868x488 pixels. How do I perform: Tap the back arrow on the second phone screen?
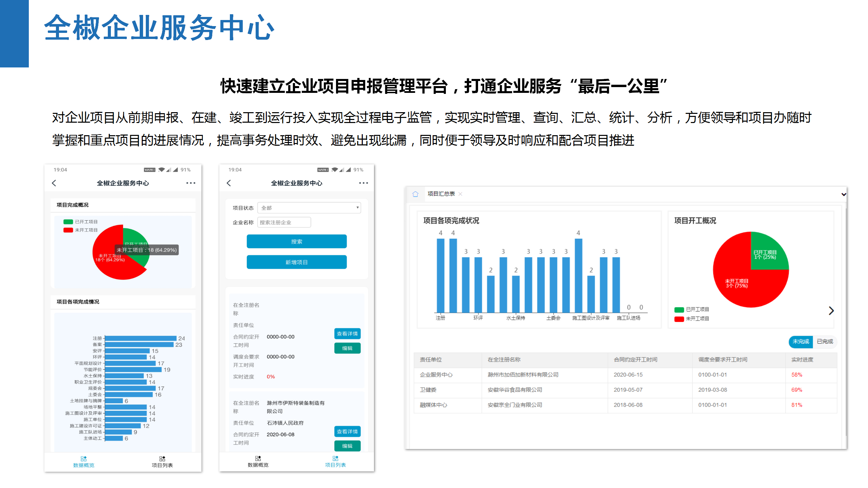tap(229, 183)
